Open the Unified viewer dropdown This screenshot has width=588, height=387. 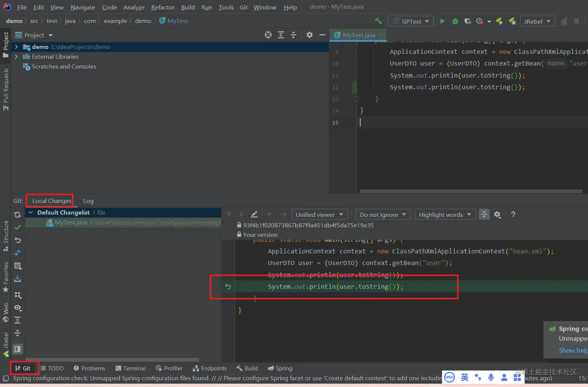[x=319, y=215]
